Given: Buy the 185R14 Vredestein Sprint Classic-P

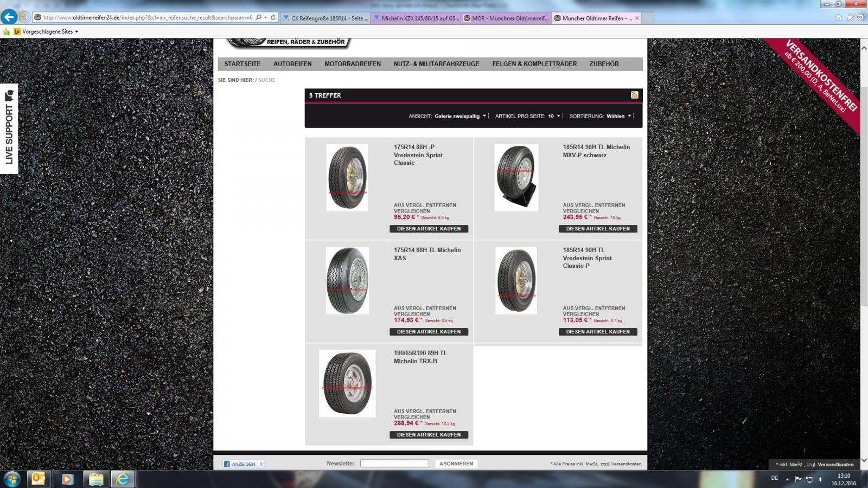Looking at the screenshot, I should point(598,332).
